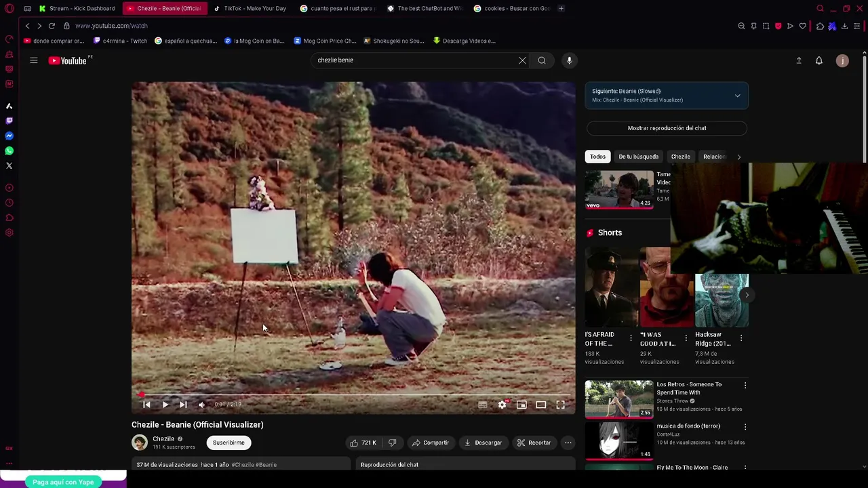Clear the search text with the X
Viewport: 868px width, 488px height.
point(522,60)
